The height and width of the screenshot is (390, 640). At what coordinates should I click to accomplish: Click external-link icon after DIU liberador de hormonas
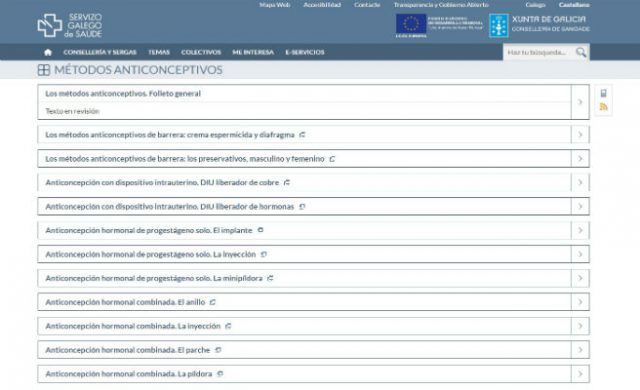pos(302,206)
